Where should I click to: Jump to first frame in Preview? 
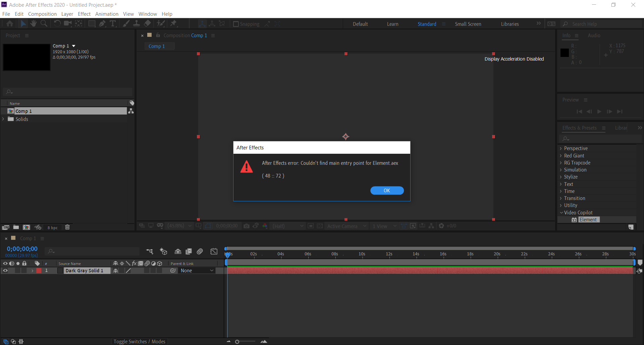point(579,112)
